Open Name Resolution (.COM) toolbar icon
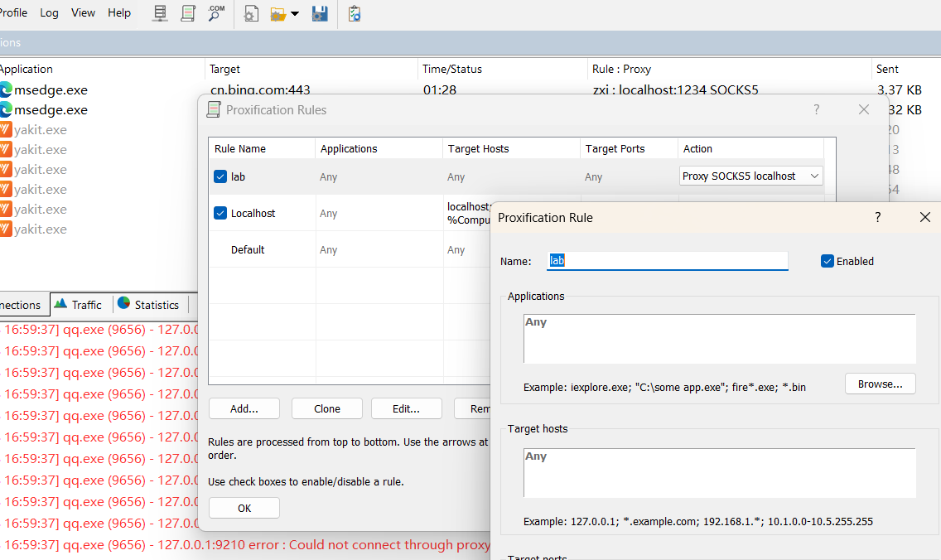 point(216,13)
